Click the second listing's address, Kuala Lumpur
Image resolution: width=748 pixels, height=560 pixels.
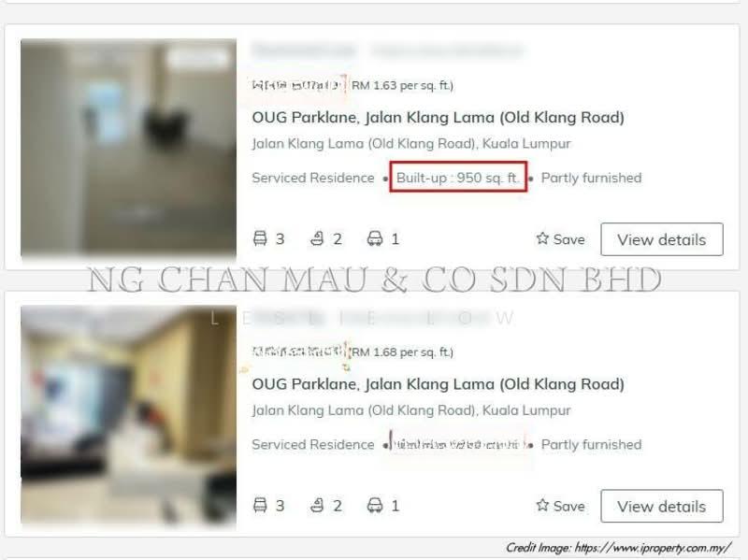(411, 410)
